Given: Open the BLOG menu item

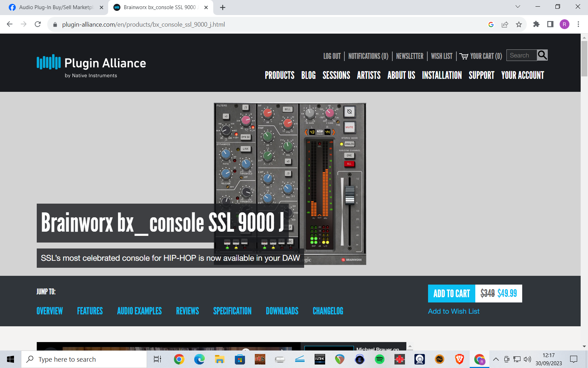Looking at the screenshot, I should [308, 75].
